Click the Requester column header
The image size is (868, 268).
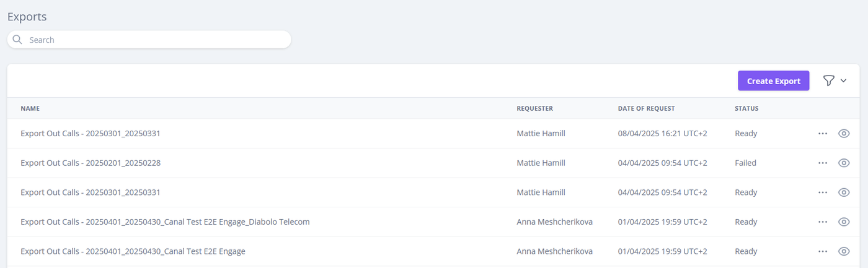pyautogui.click(x=534, y=108)
